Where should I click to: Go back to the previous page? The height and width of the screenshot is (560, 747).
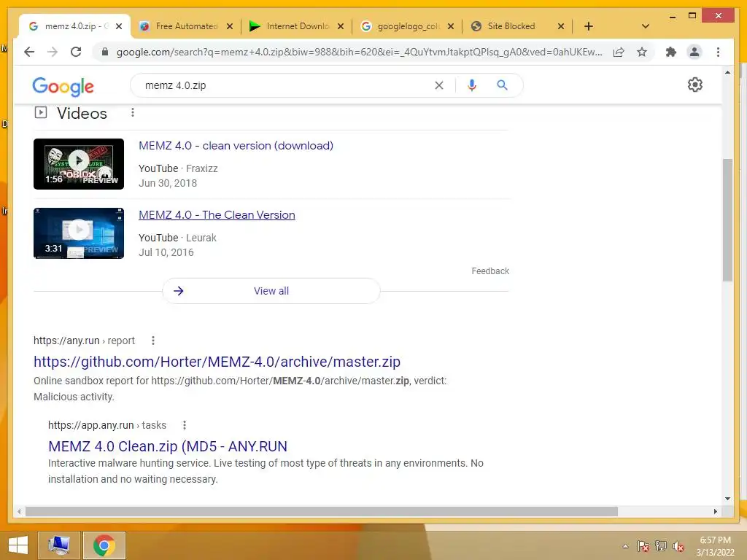(x=29, y=52)
